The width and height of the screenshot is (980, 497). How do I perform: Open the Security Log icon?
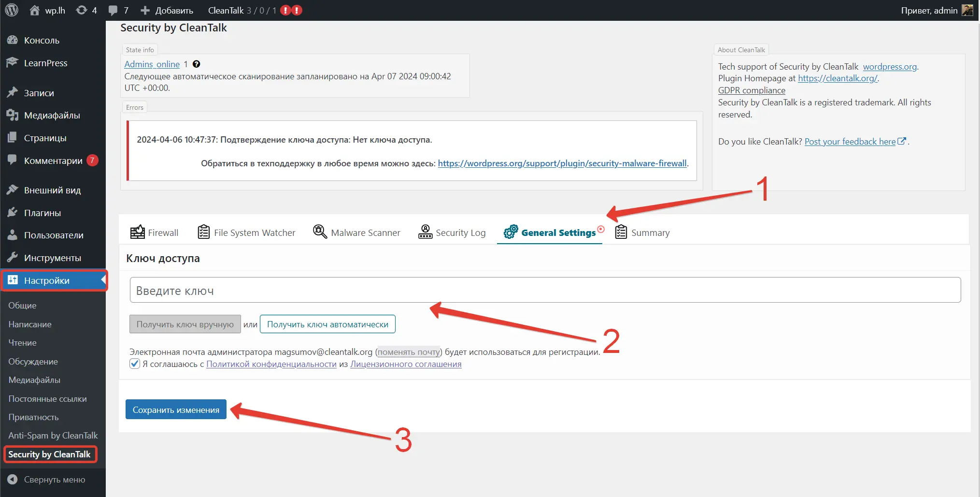point(425,232)
